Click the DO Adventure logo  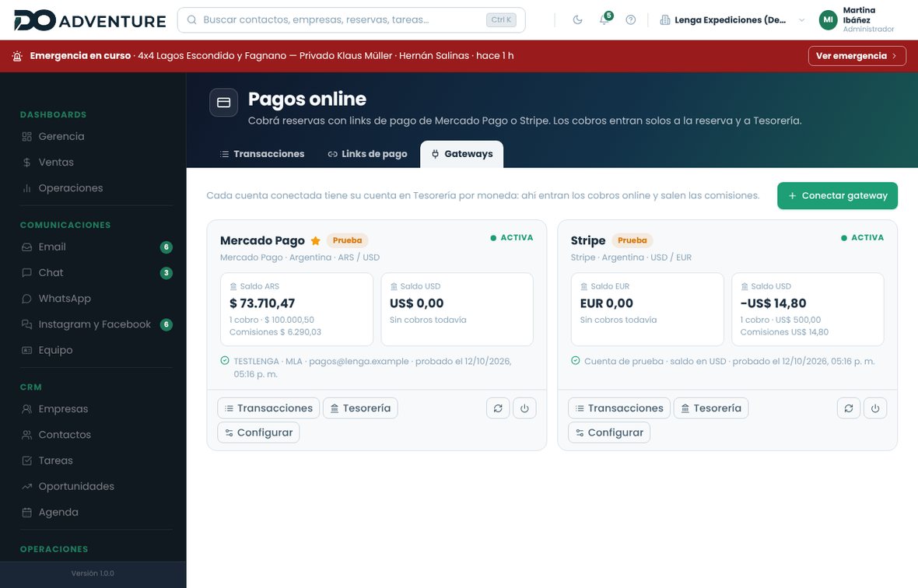(x=89, y=20)
